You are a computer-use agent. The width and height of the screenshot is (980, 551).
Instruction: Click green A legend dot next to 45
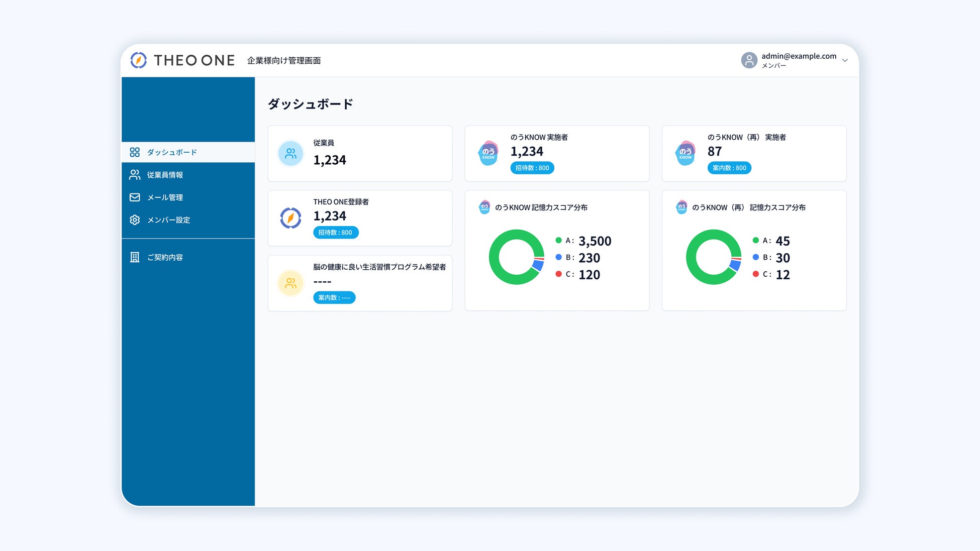pyautogui.click(x=755, y=241)
